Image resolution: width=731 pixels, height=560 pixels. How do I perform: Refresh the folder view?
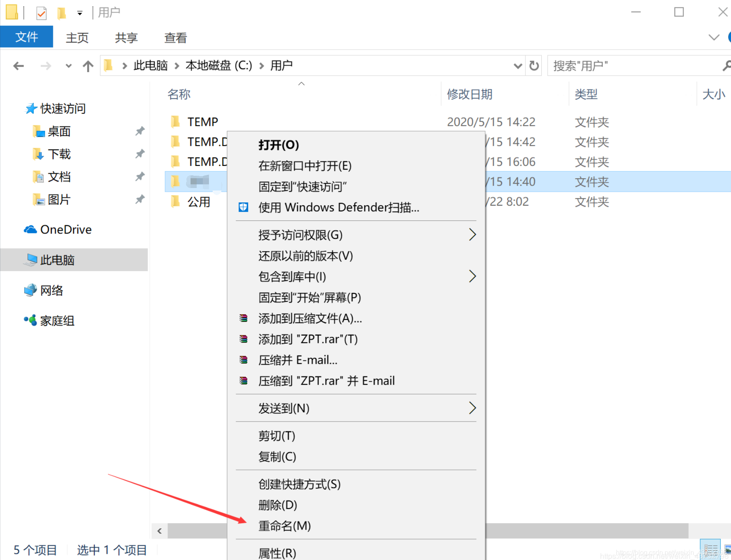[x=534, y=66]
